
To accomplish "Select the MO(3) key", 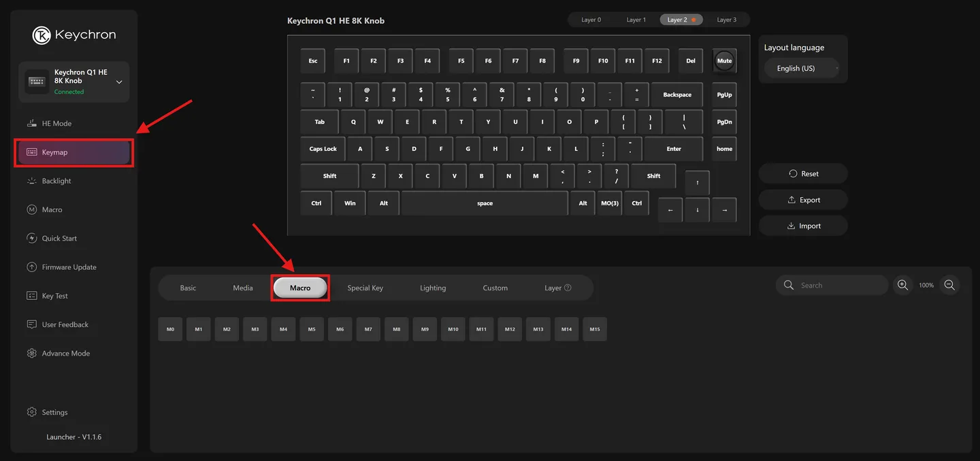I will coord(610,203).
